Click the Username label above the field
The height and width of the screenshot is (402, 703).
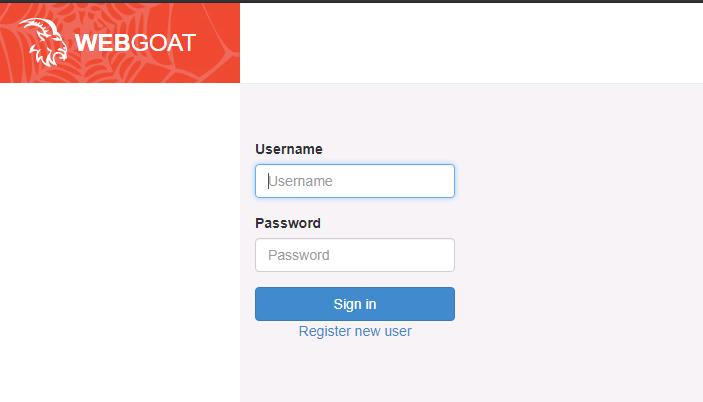coord(289,149)
